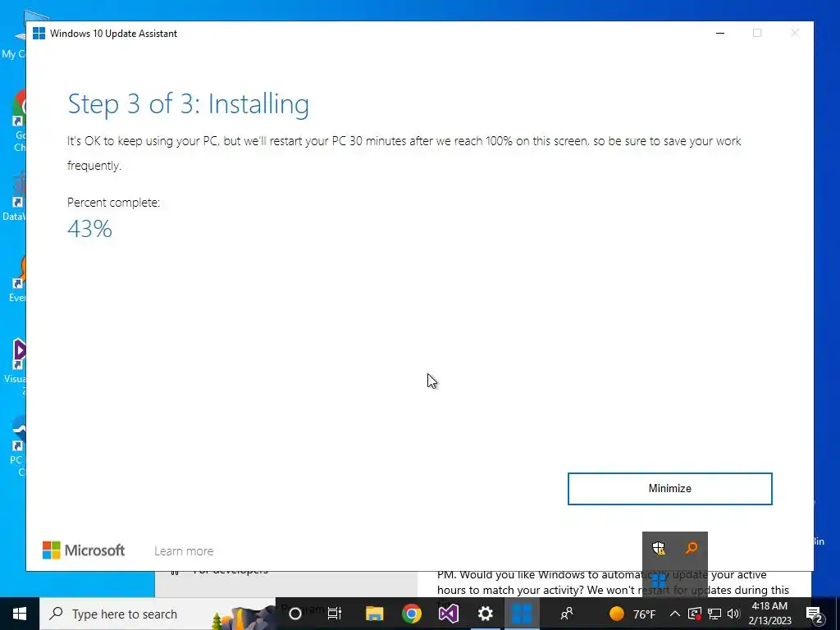This screenshot has width=840, height=630.
Task: Open Google Chrome from the taskbar
Action: pos(412,614)
